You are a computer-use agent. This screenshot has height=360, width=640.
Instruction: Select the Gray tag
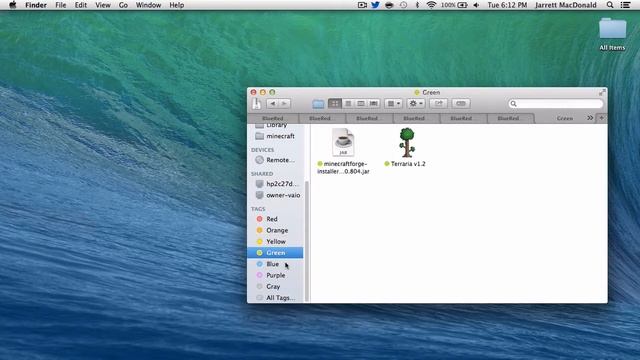276,287
